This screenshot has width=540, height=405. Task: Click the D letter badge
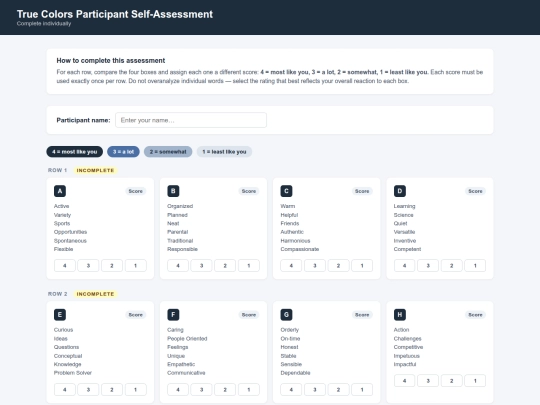point(400,191)
